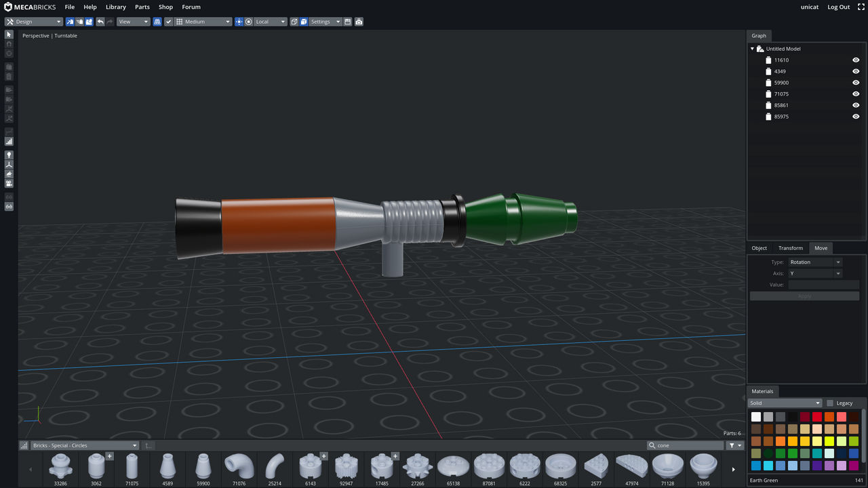Hide part 59900 using its eye toggle
Image resolution: width=868 pixels, height=488 pixels.
click(x=855, y=82)
